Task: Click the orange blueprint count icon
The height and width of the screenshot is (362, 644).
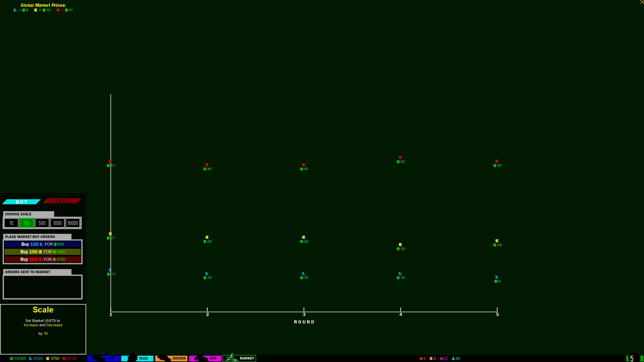Action: point(431,359)
